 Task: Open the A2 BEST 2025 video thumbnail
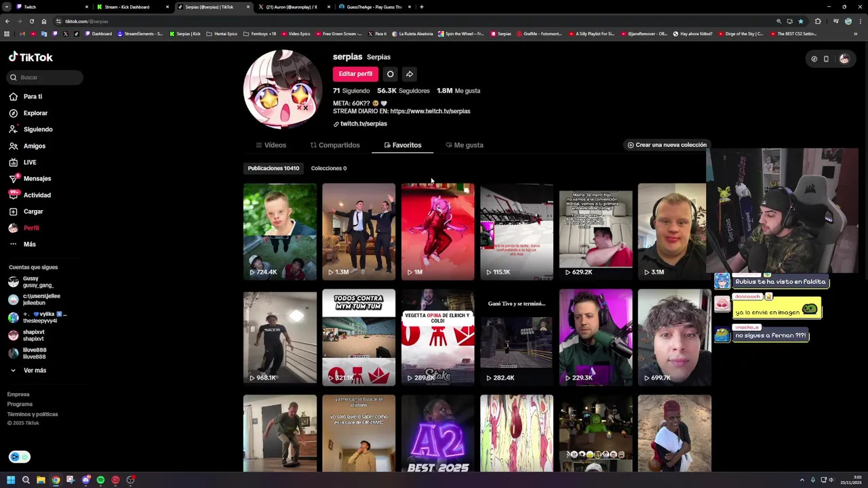pos(437,434)
